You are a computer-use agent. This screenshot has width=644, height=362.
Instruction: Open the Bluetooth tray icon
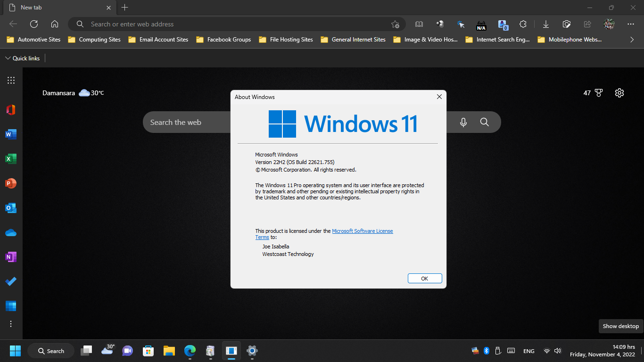[x=487, y=351]
